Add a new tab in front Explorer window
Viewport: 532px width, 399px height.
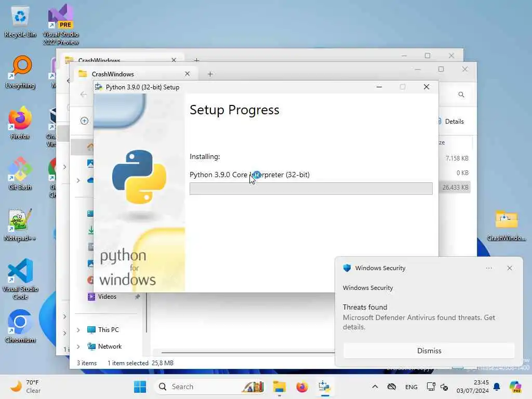coord(210,74)
